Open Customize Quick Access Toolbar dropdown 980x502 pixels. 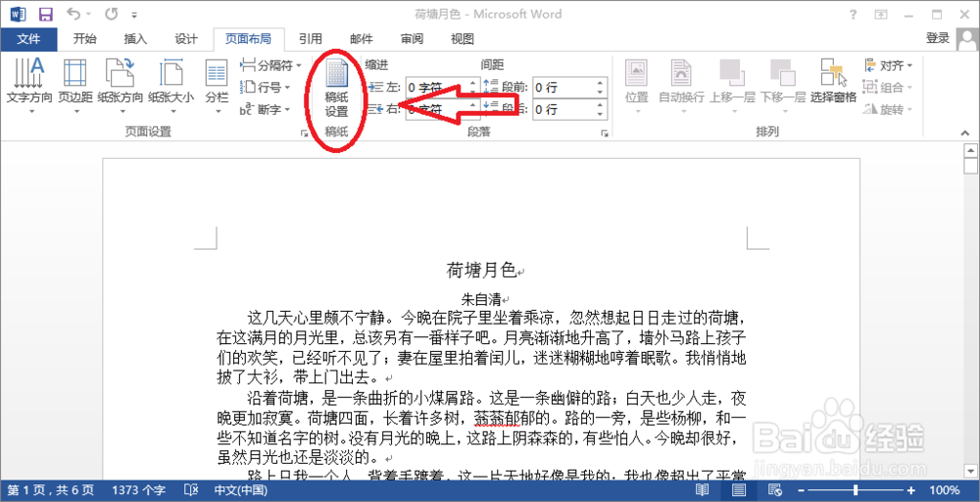click(x=135, y=14)
